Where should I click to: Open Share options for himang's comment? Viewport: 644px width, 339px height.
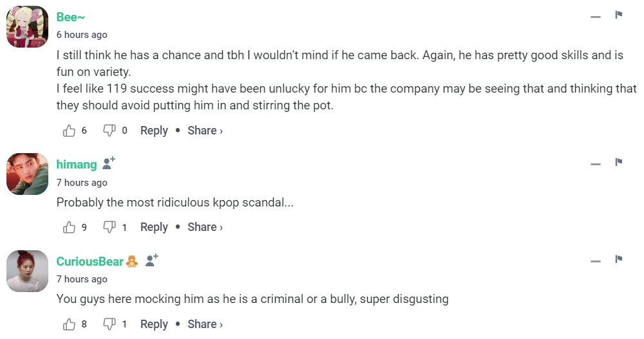click(205, 227)
